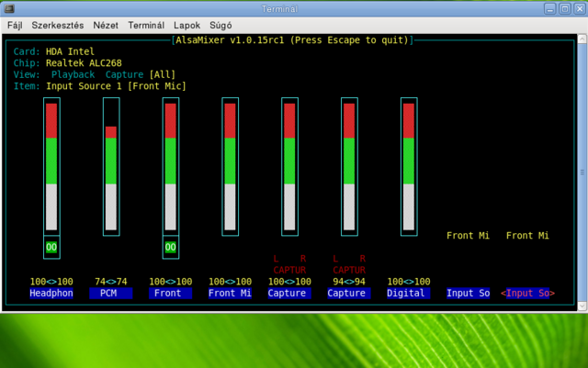Select the highlighted <Input So> item
The image size is (588, 368).
click(527, 294)
